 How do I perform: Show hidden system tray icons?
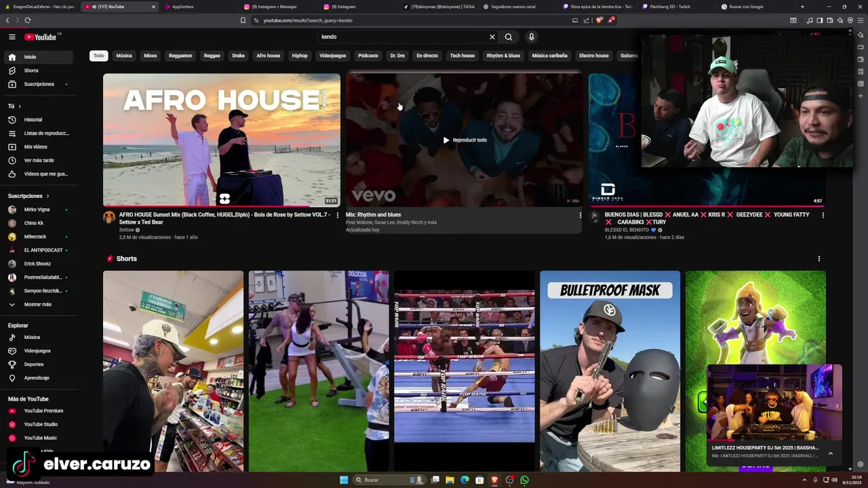[805, 480]
